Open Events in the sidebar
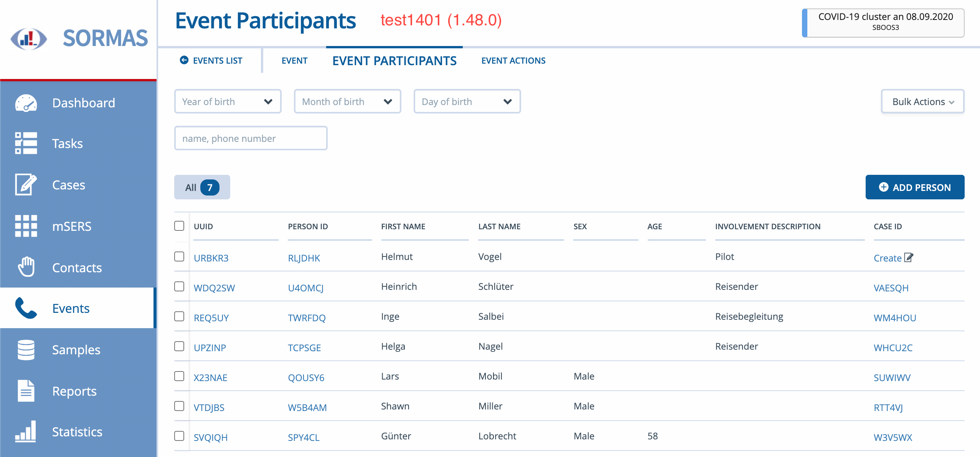 [78, 308]
